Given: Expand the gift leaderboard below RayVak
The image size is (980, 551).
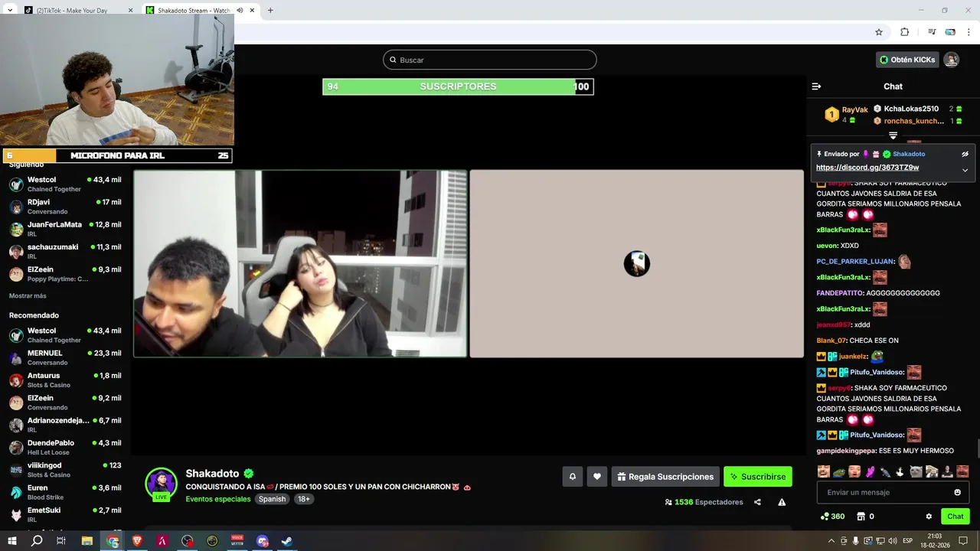Looking at the screenshot, I should pos(893,135).
